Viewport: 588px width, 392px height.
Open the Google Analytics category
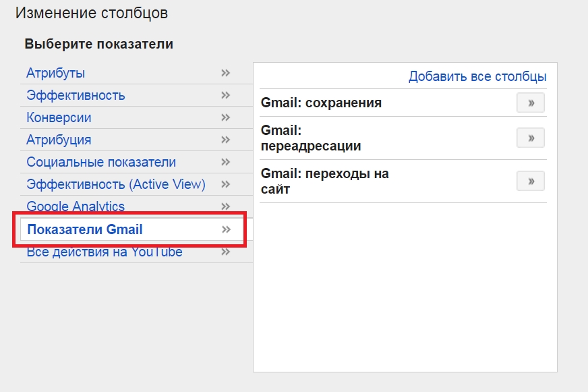pos(76,206)
